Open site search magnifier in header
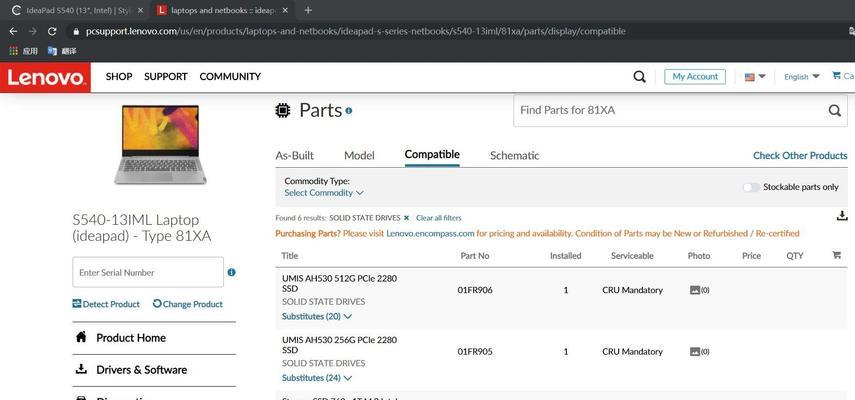The image size is (855, 400). (x=640, y=77)
